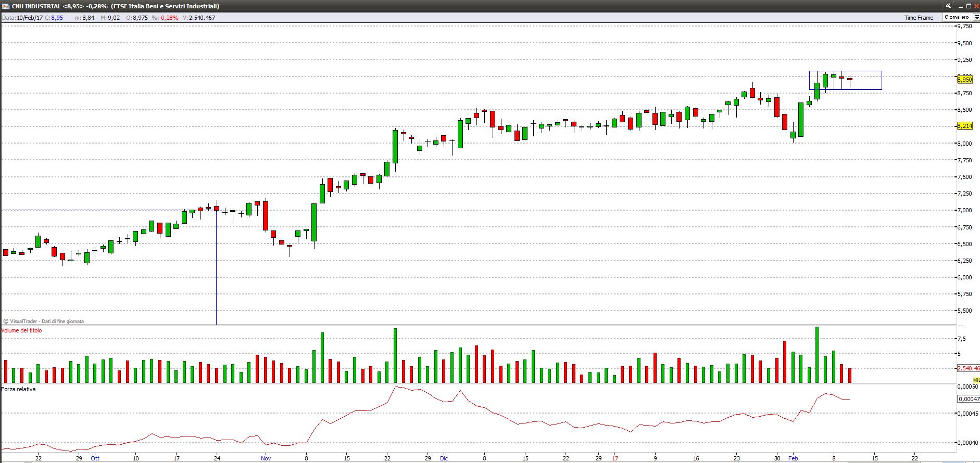The width and height of the screenshot is (980, 463).
Task: Click the volume value 'V: 2.540.467'
Action: pos(199,18)
